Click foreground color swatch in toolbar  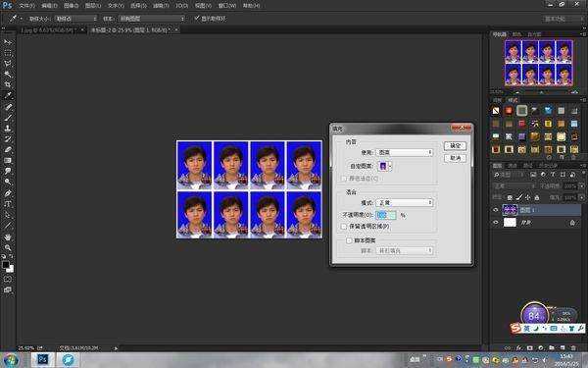6,265
